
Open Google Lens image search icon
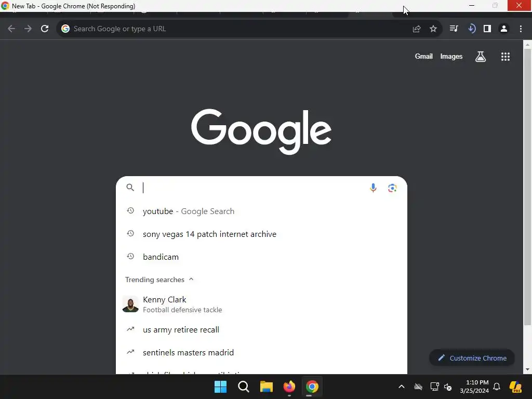point(392,188)
